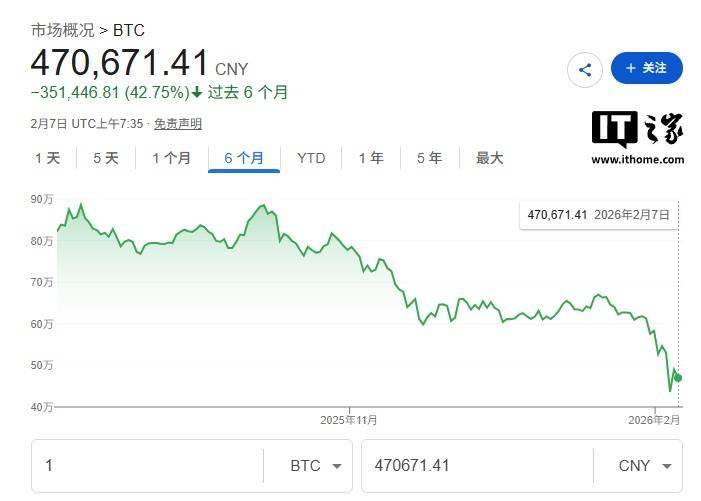Switch chart to YTD range
Viewport: 701px width, 501px height.
(x=311, y=158)
